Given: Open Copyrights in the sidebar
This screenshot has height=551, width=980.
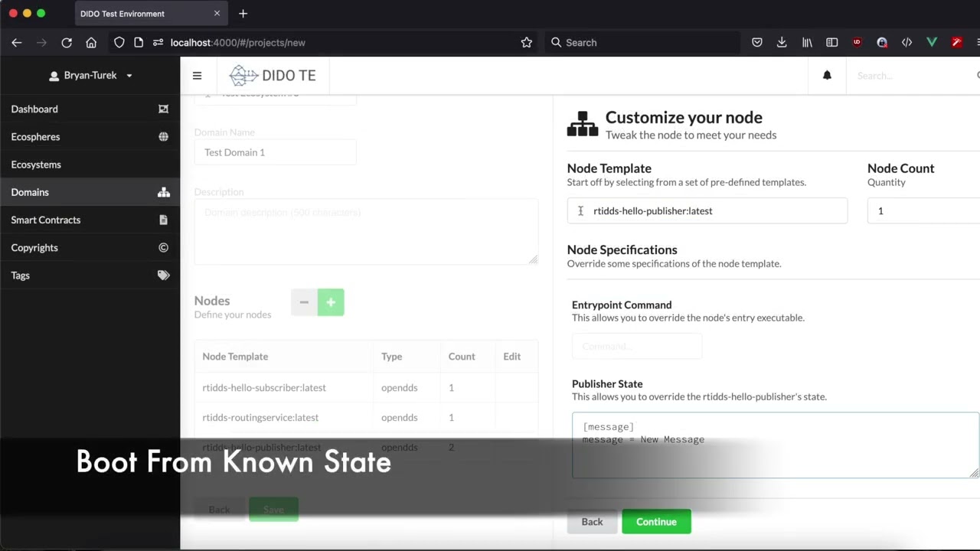Looking at the screenshot, I should 90,247.
